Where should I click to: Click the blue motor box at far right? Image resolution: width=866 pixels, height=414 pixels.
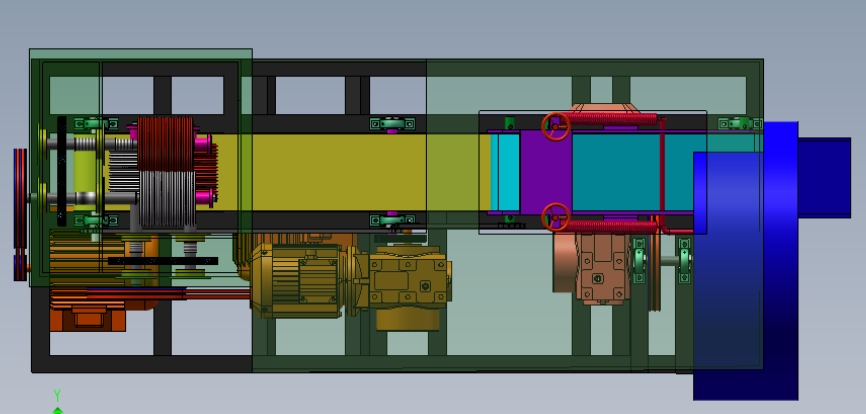(824, 178)
